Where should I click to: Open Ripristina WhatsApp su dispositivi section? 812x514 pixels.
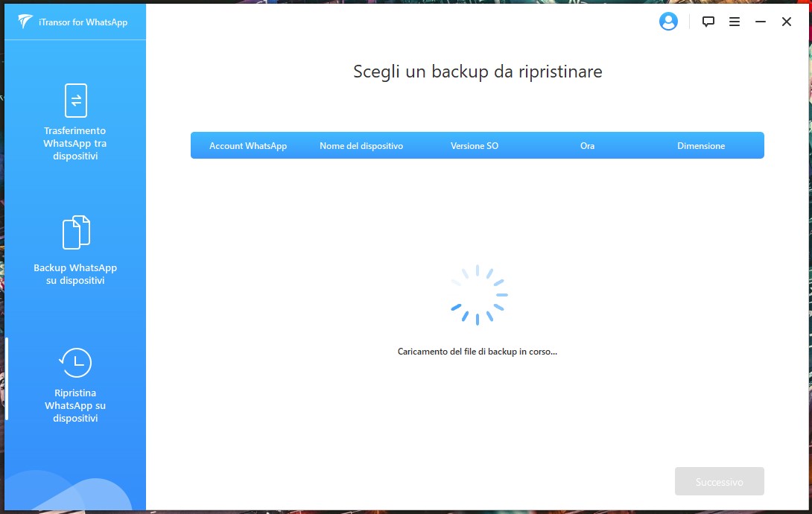(x=75, y=405)
